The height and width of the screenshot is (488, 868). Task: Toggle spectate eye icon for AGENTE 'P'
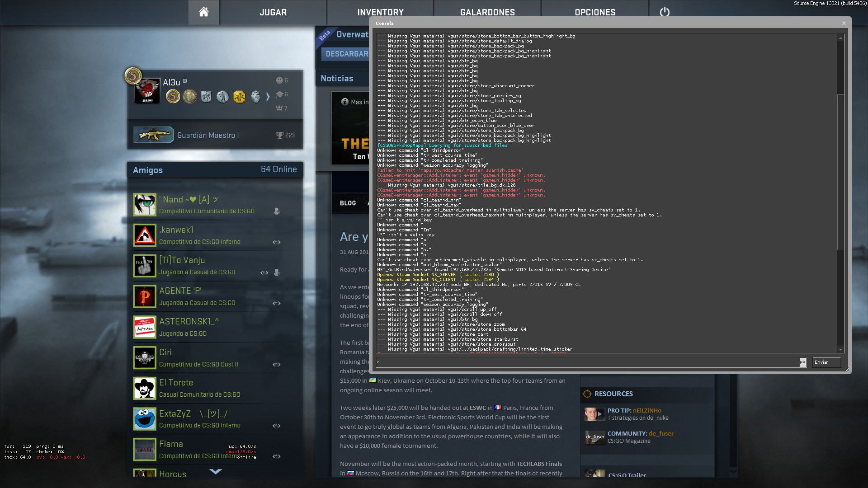[276, 303]
